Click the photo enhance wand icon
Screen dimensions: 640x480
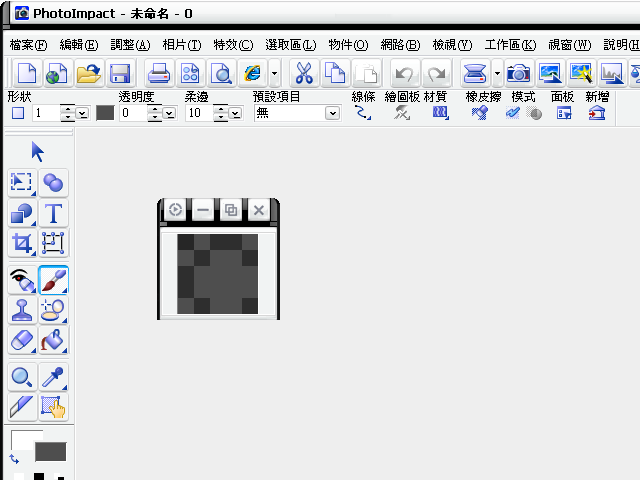click(581, 73)
